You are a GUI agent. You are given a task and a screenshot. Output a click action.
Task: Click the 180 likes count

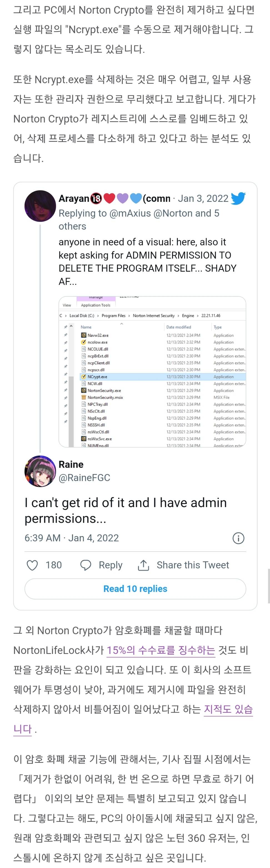[x=54, y=565]
